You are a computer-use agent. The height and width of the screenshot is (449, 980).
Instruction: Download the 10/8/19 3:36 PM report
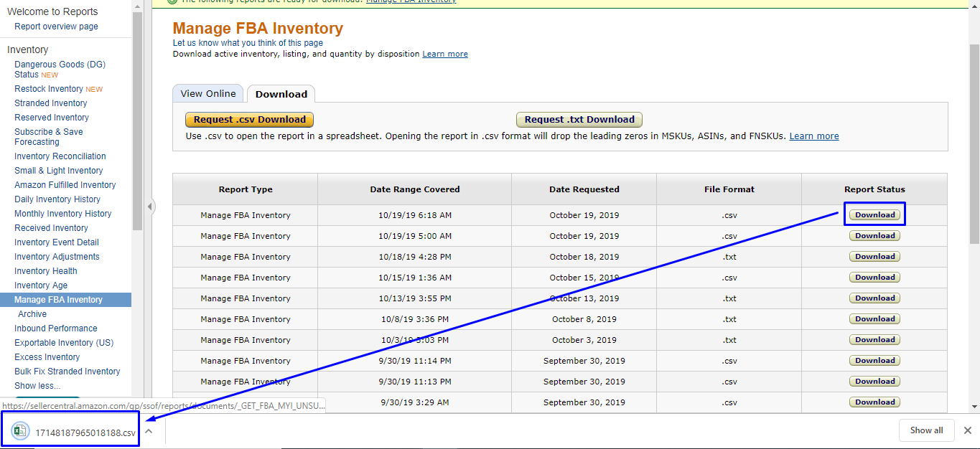pyautogui.click(x=874, y=318)
